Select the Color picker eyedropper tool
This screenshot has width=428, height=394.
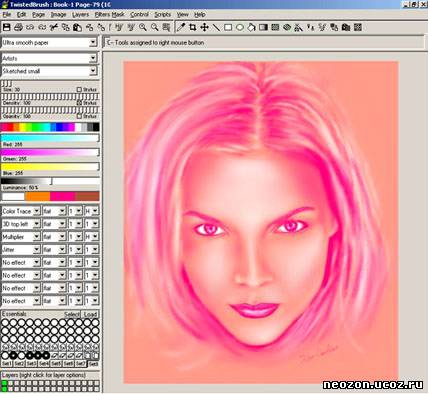(180, 27)
